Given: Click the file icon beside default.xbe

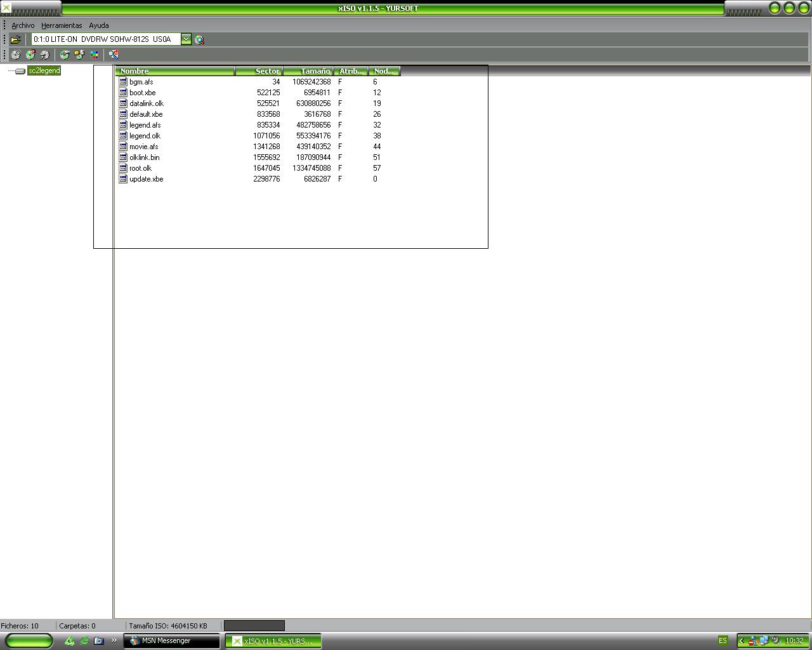Looking at the screenshot, I should click(124, 114).
